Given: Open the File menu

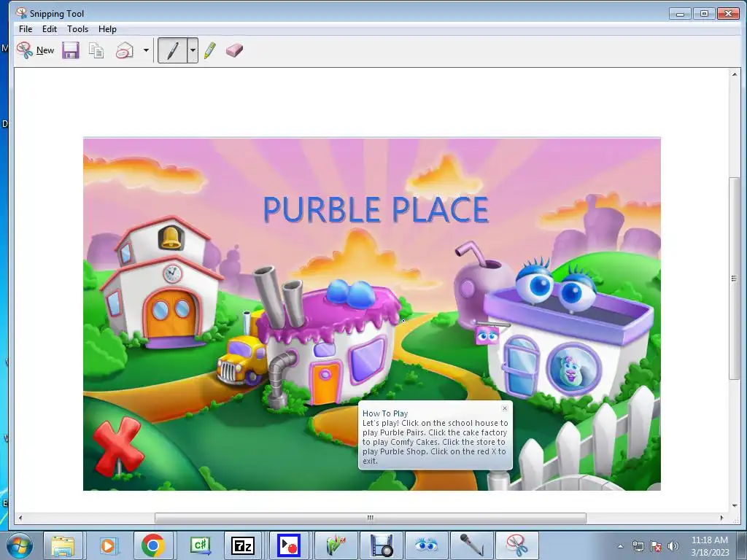Looking at the screenshot, I should pos(26,29).
